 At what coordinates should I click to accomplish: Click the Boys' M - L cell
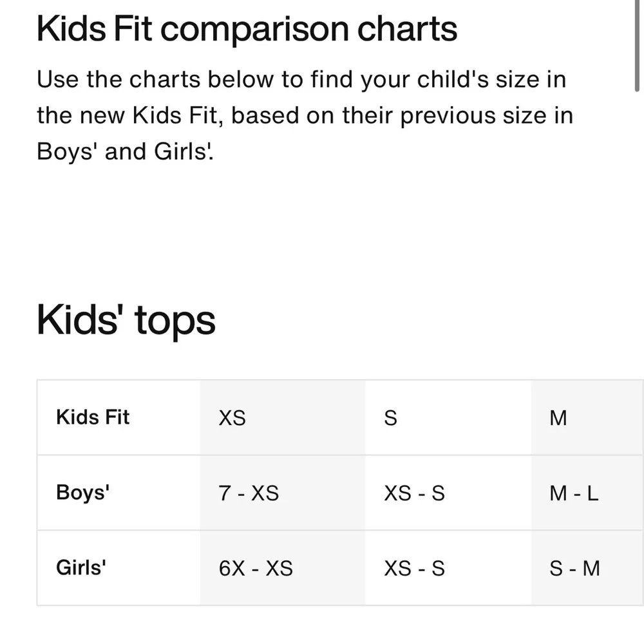[587, 493]
